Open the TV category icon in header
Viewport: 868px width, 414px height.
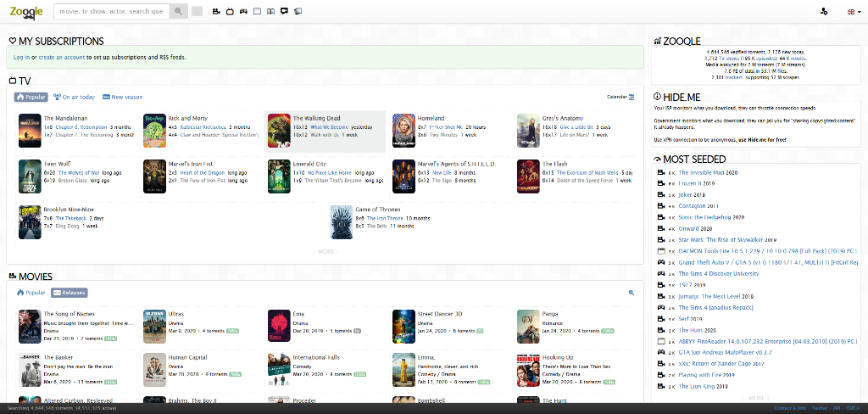(x=230, y=11)
